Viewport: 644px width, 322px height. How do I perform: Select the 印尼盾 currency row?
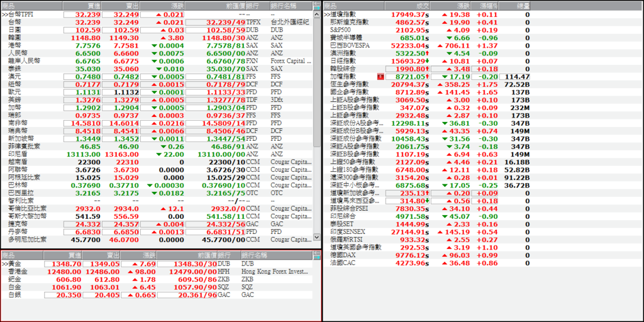click(157, 154)
